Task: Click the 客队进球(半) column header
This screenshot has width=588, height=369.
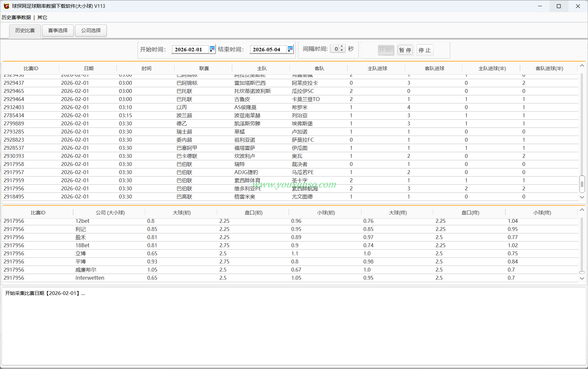Action: 549,69
